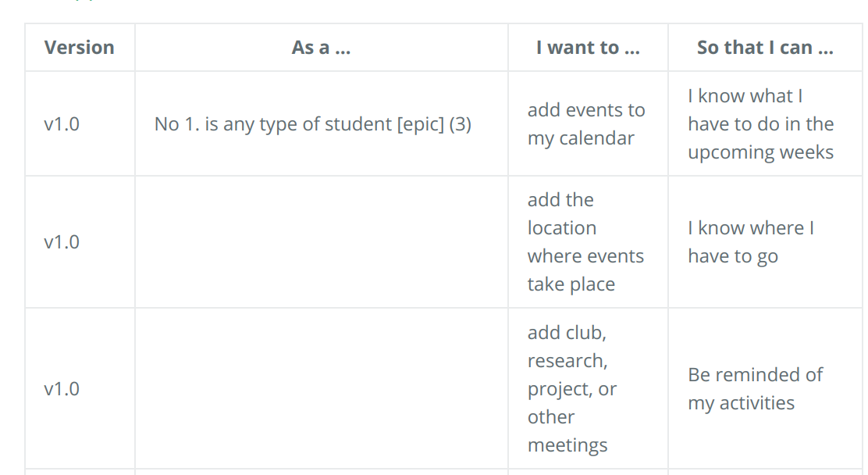This screenshot has height=475, width=868.
Task: Click the words "upcoming weeks" in first row
Action: [760, 152]
